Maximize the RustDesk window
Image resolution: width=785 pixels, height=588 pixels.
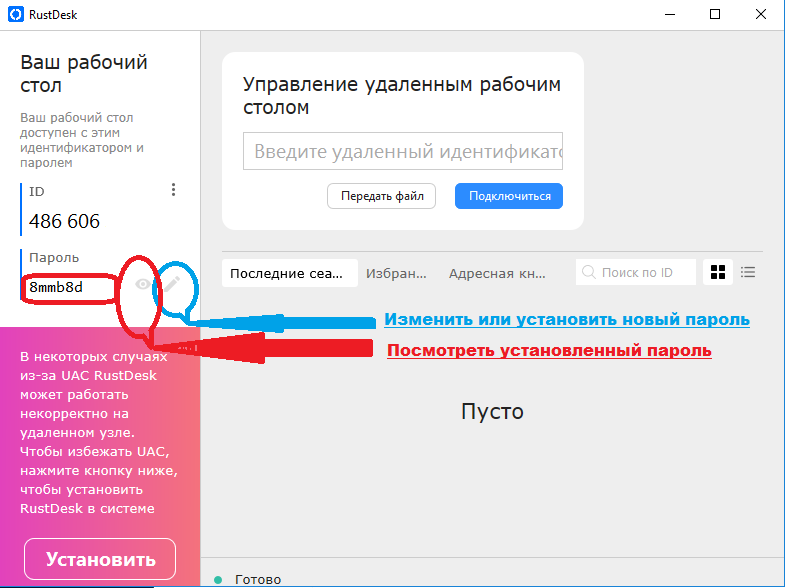[x=715, y=15]
